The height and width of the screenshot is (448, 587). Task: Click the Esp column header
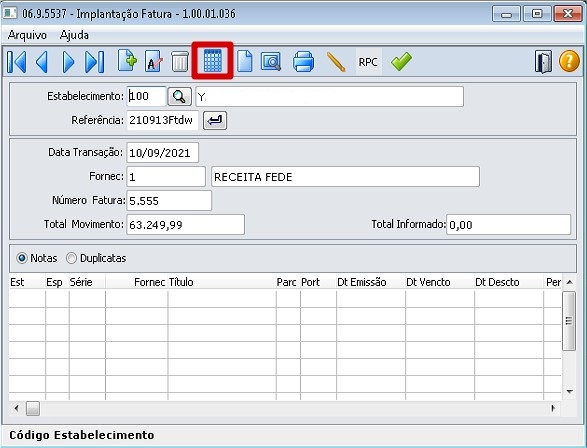(57, 282)
